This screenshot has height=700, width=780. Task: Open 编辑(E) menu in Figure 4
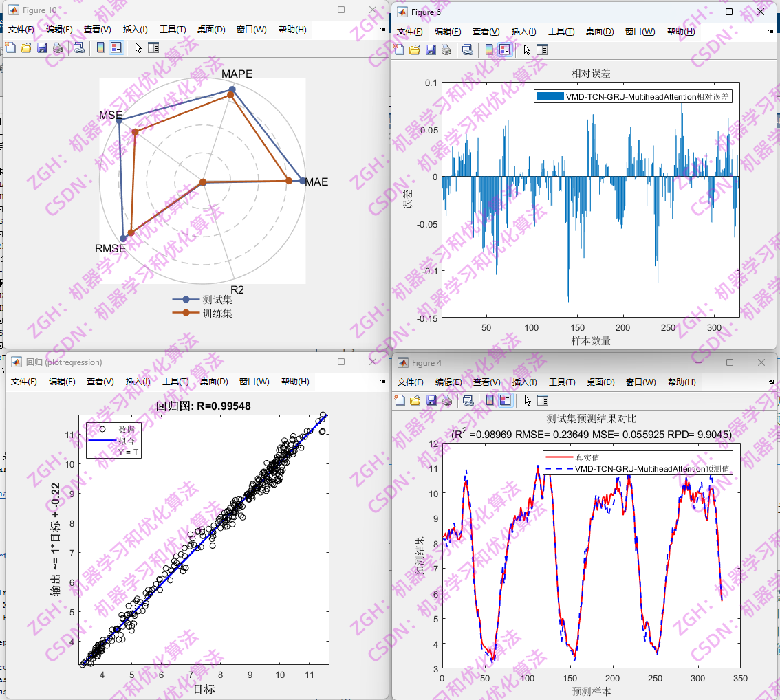pyautogui.click(x=448, y=382)
